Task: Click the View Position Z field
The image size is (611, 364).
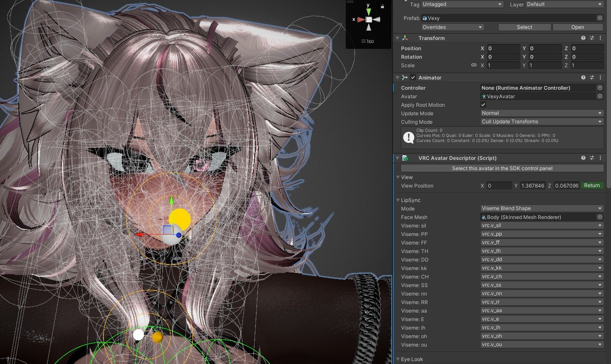Action: point(566,185)
